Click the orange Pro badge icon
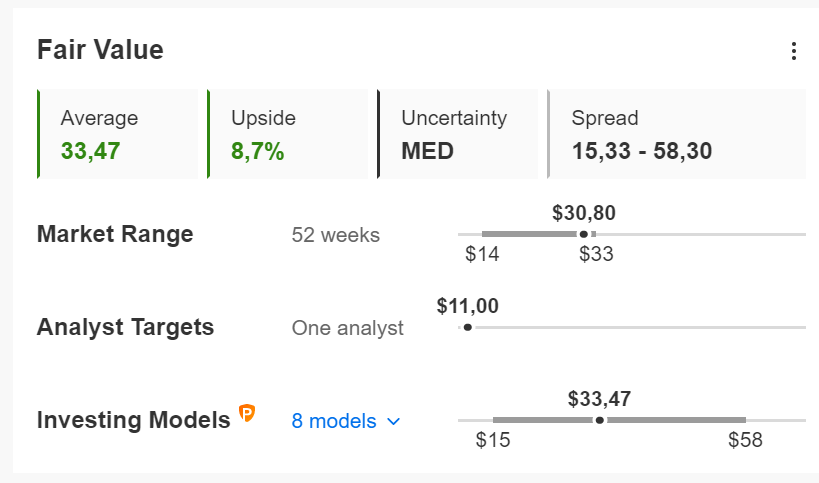819x483 pixels. coord(247,413)
